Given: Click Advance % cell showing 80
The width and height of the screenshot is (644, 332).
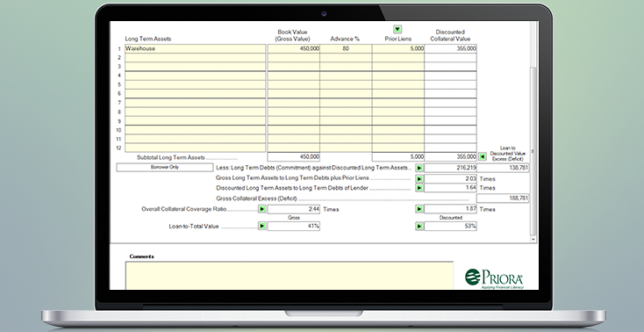Looking at the screenshot, I should point(346,48).
